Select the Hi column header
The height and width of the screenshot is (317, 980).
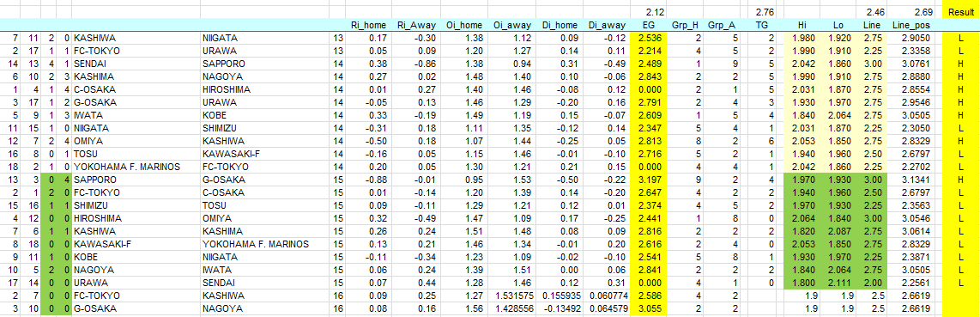tap(802, 25)
